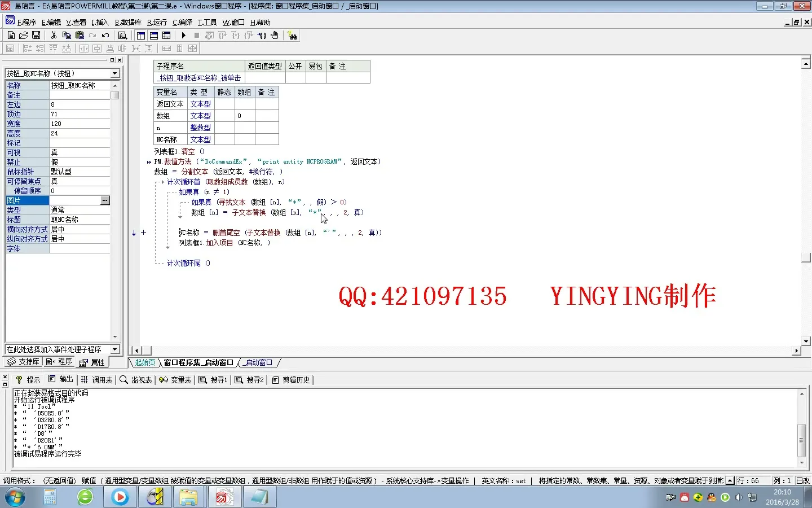Open the R.运行 menu
The width and height of the screenshot is (812, 508).
[x=157, y=23]
